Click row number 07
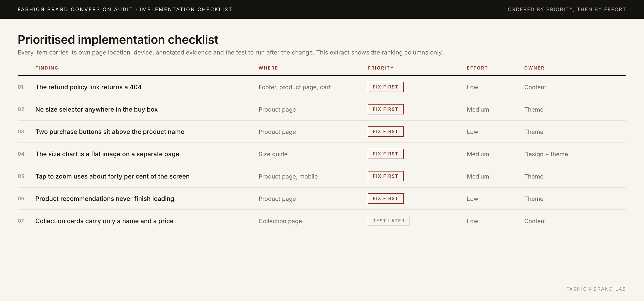The height and width of the screenshot is (301, 644). coord(21,221)
